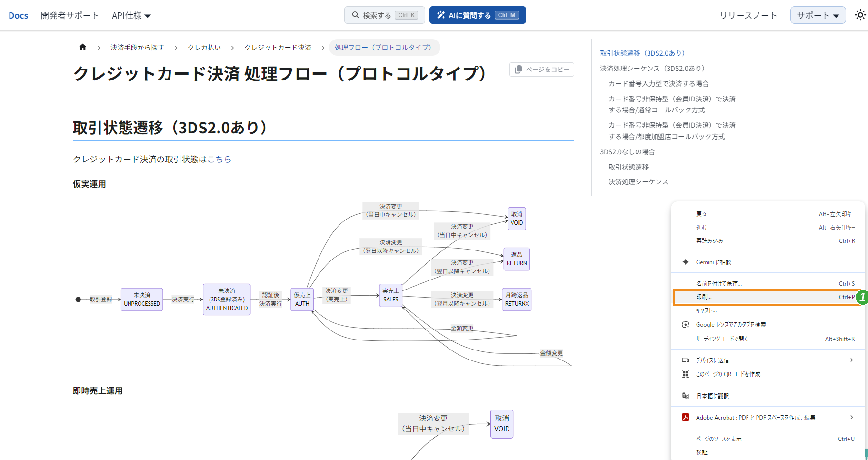Click the 検索する search field
Screen dimensions: 868x460
coord(385,15)
